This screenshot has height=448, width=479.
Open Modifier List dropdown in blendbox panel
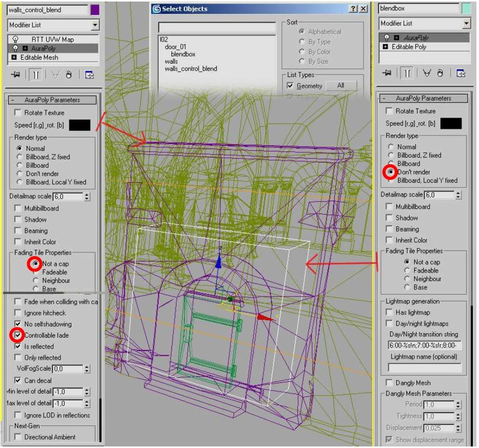(x=466, y=23)
